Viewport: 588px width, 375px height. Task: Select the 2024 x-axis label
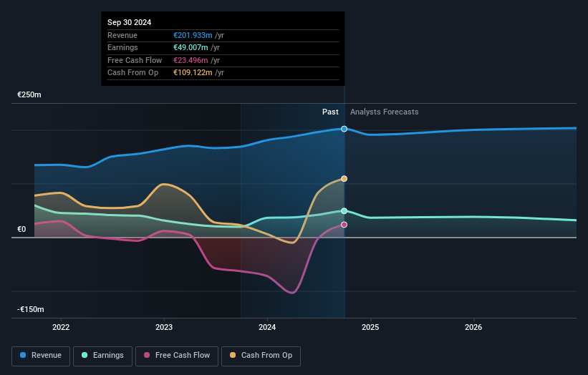[267, 328]
